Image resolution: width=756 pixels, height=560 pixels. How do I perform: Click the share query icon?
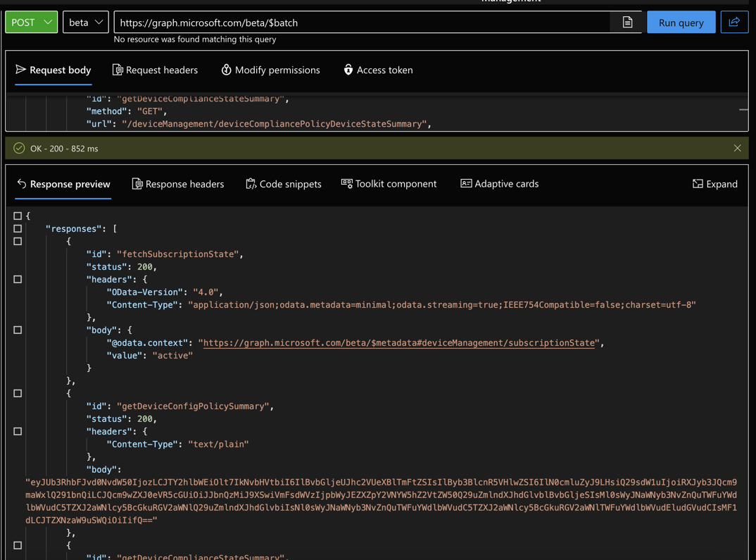click(x=734, y=23)
